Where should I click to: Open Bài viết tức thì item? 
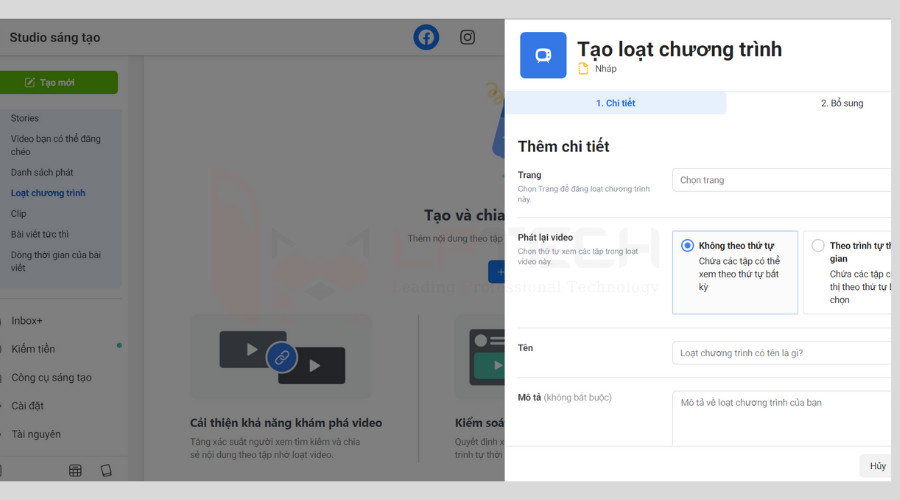coord(40,234)
